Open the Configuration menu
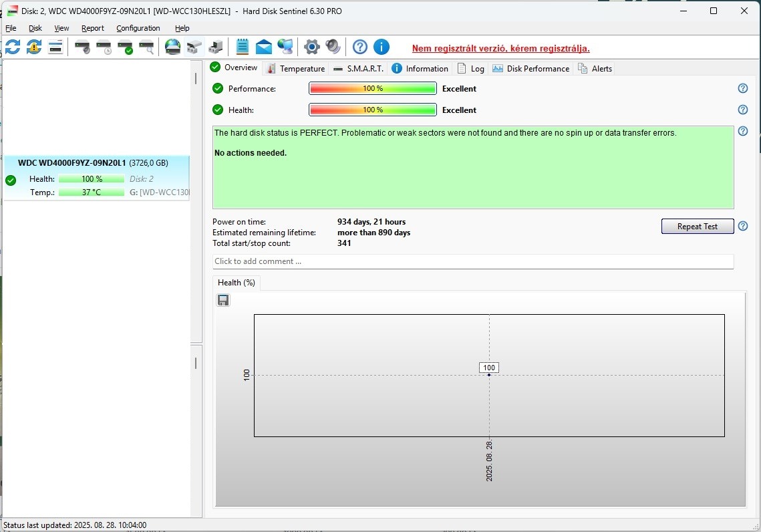The width and height of the screenshot is (761, 532). (x=138, y=28)
